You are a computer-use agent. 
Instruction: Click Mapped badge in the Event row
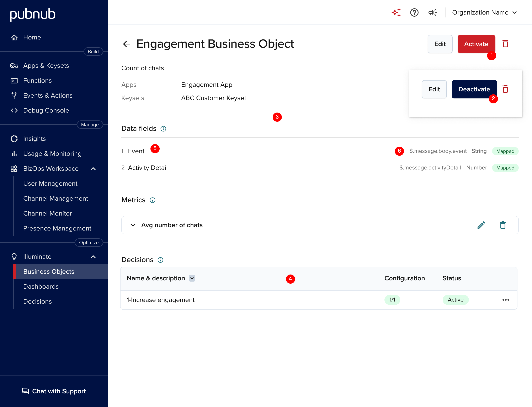[x=505, y=151]
